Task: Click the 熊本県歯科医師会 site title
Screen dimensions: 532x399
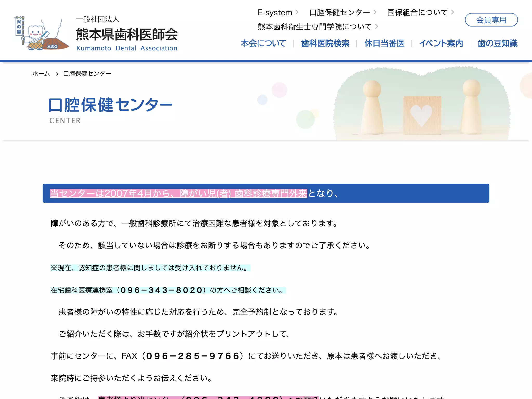Action: [127, 34]
